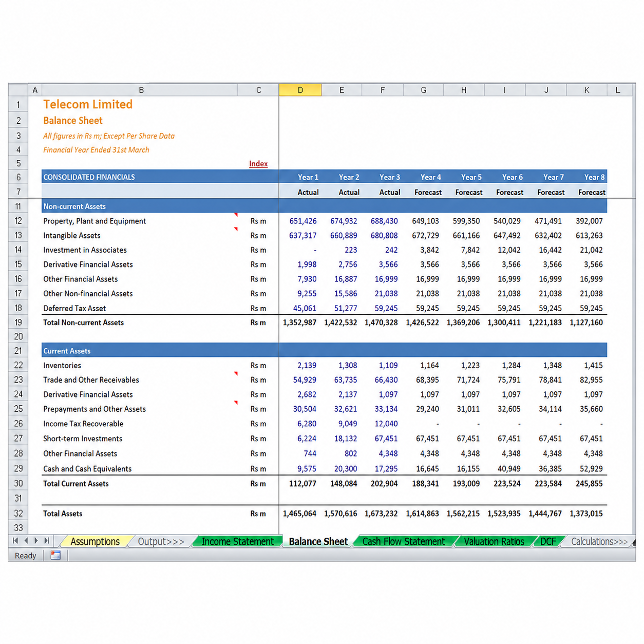644x644 pixels.
Task: Click macro recording icon in status bar
Action: (55, 555)
